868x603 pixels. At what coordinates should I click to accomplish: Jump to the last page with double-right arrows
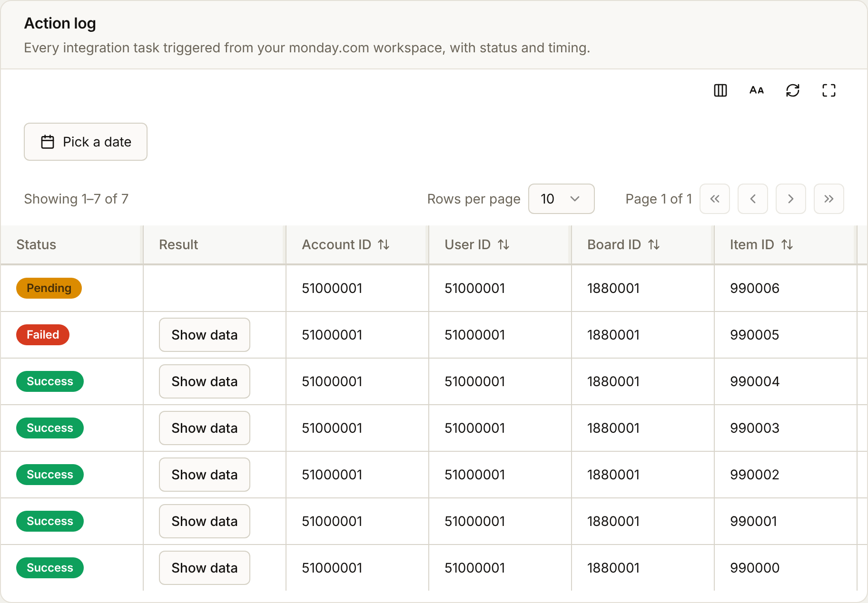pyautogui.click(x=829, y=199)
